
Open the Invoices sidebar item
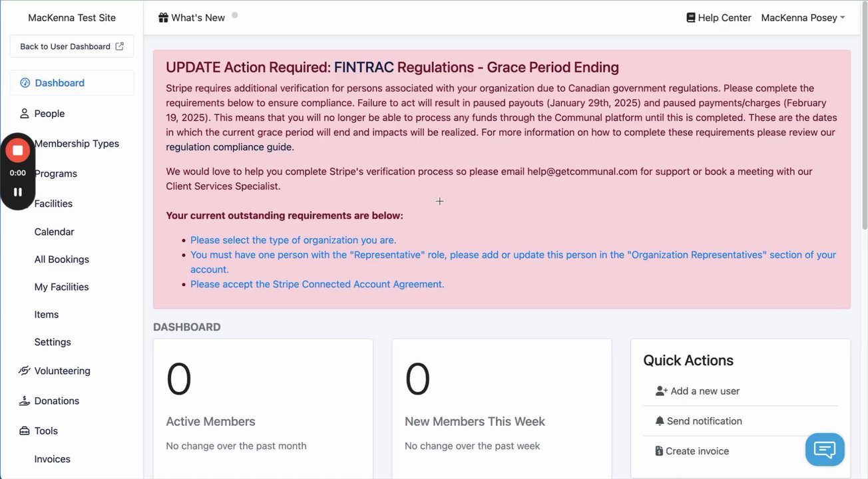click(x=52, y=459)
